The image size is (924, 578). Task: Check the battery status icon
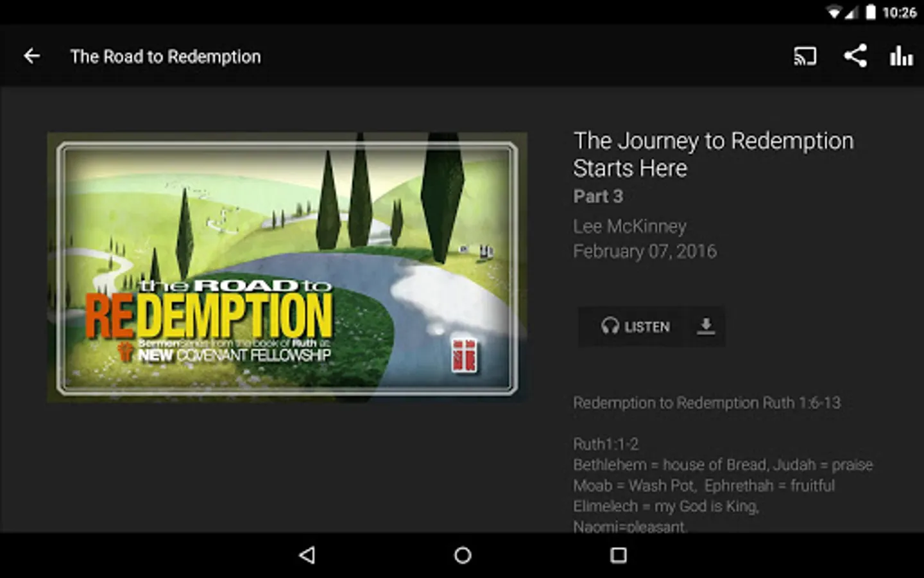pos(870,12)
